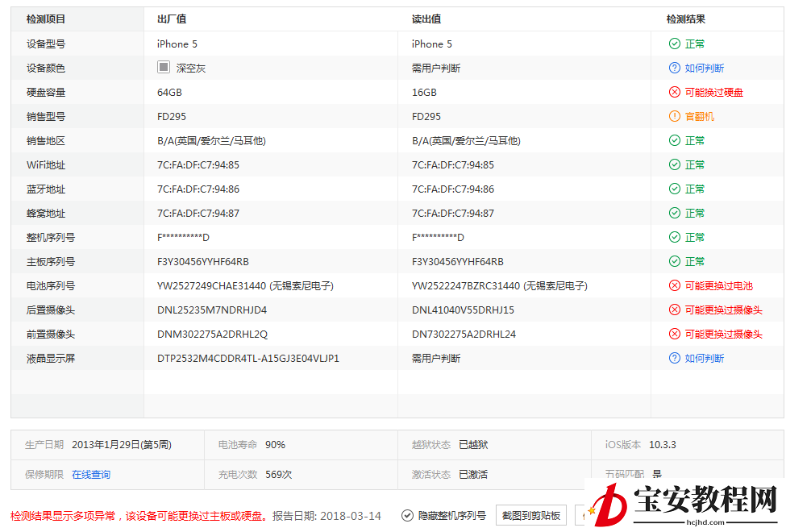Select the factory value 64GB cell
Screen dimensions: 786x532
tap(169, 92)
